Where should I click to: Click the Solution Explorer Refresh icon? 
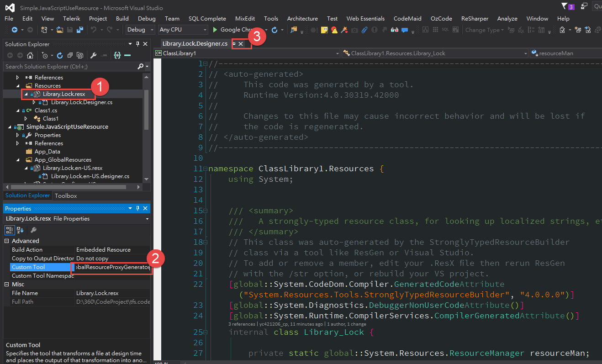(60, 55)
